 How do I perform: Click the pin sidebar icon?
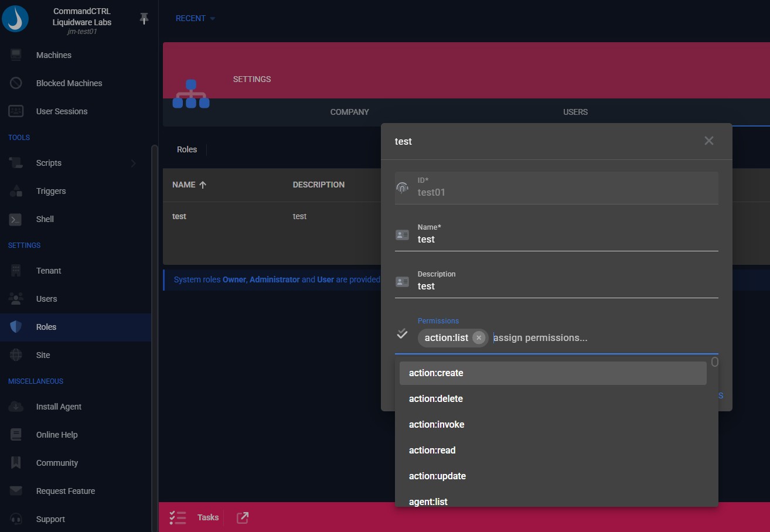click(x=144, y=19)
